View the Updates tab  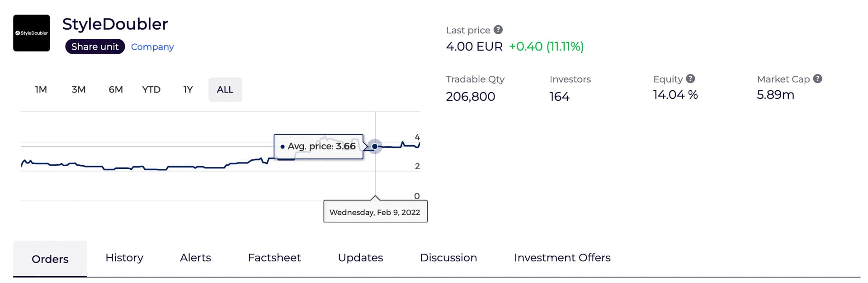360,258
